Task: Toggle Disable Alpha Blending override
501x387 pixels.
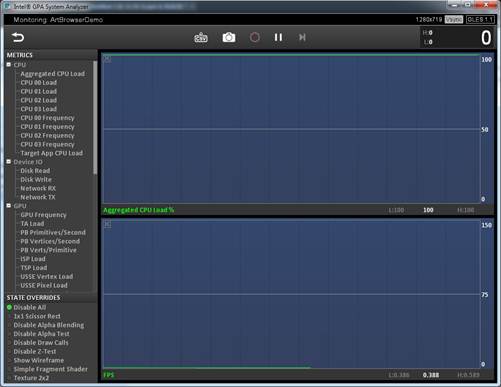Action: (x=49, y=325)
